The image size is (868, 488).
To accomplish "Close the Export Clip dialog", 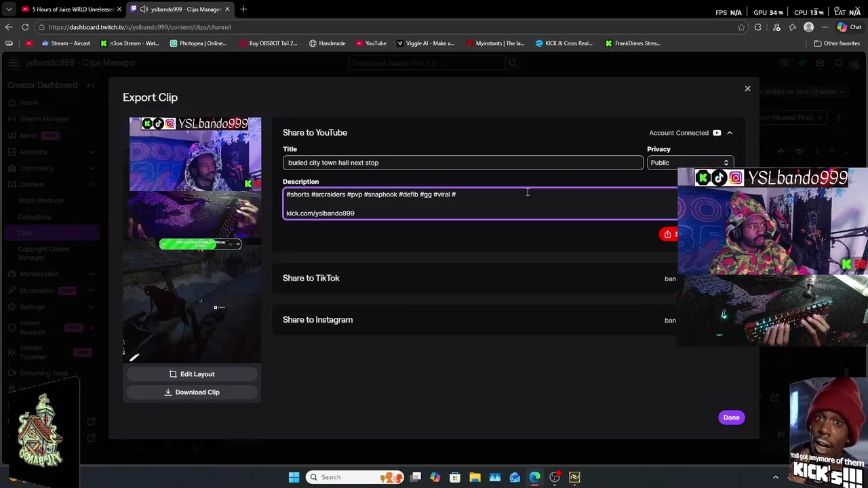I will (x=747, y=89).
